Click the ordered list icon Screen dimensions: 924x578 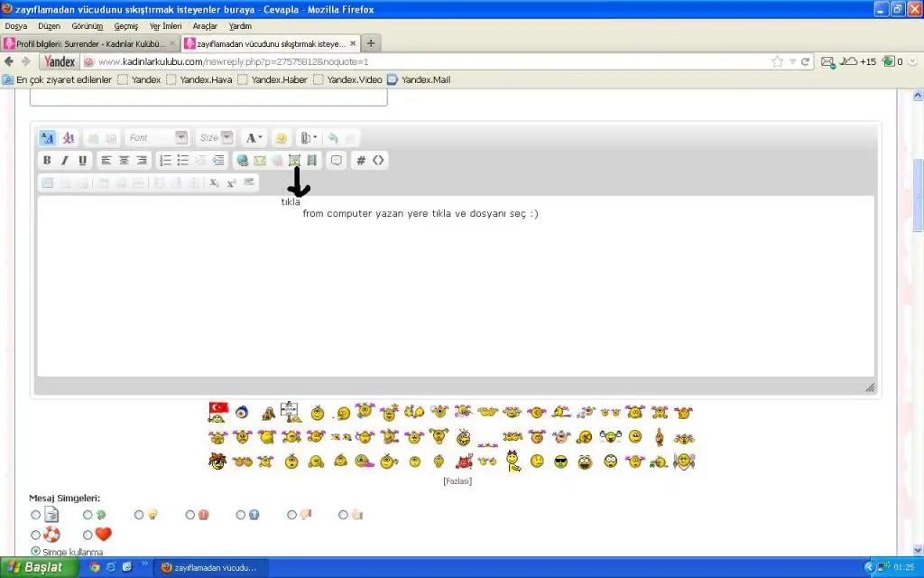(165, 161)
